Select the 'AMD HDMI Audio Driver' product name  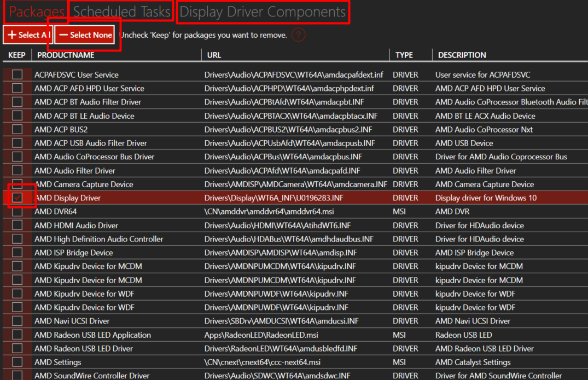[x=76, y=225]
